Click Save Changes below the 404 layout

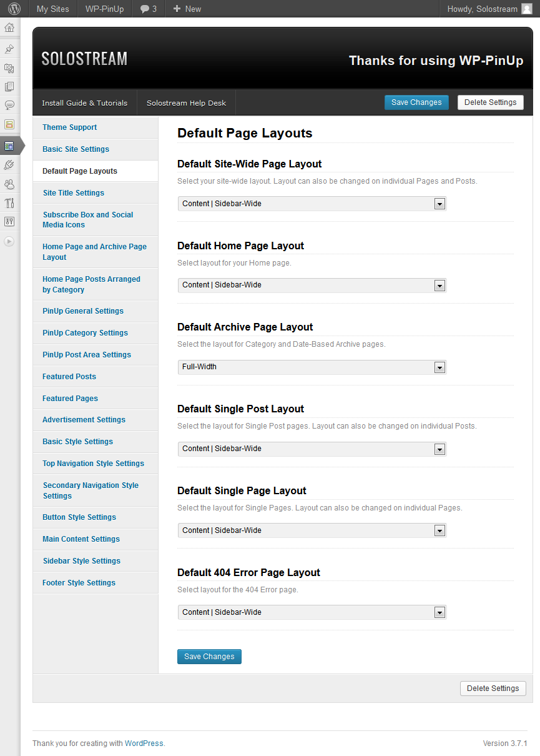[x=209, y=657]
